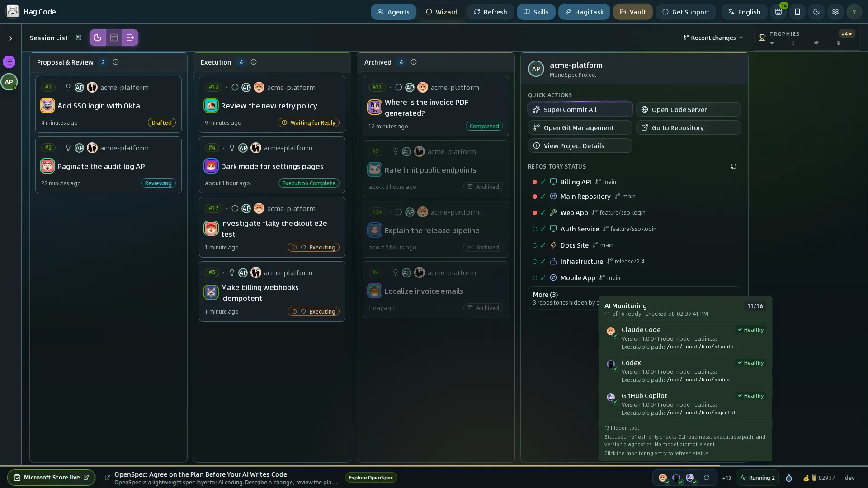Screen dimensions: 868x488
Task: Select the Auth Service repository row
Action: (634, 229)
